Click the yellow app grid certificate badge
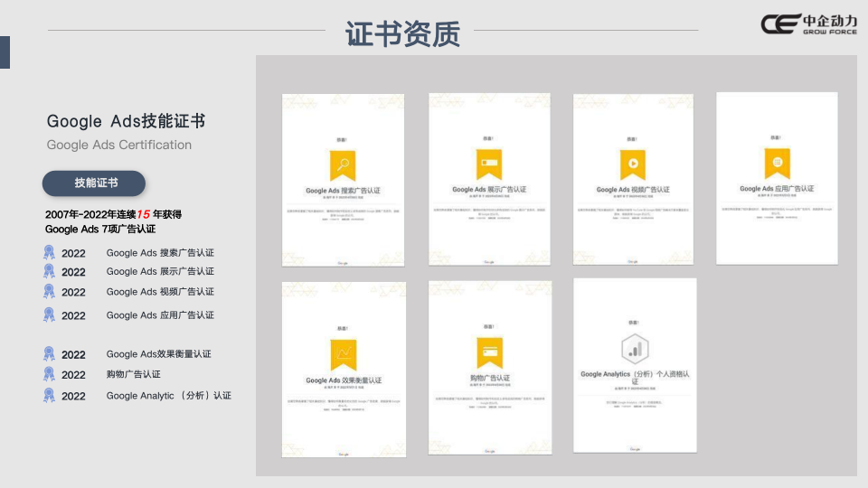The height and width of the screenshot is (488, 868). coord(778,164)
